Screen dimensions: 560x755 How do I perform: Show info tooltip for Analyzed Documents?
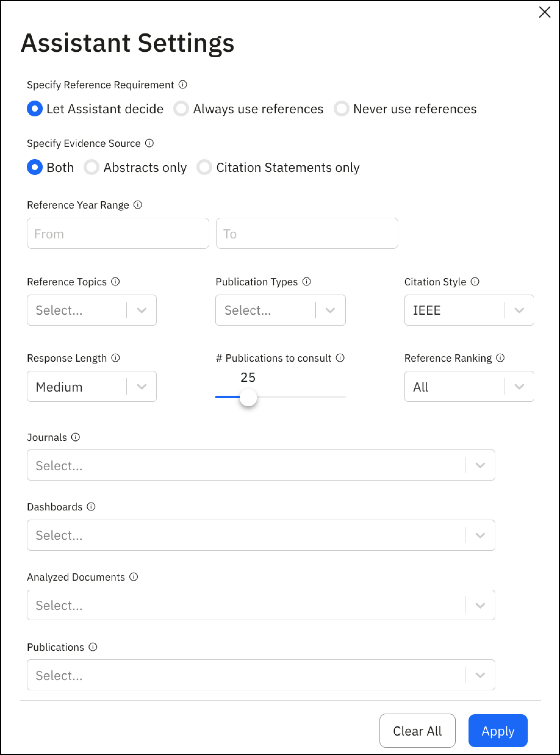tap(134, 577)
